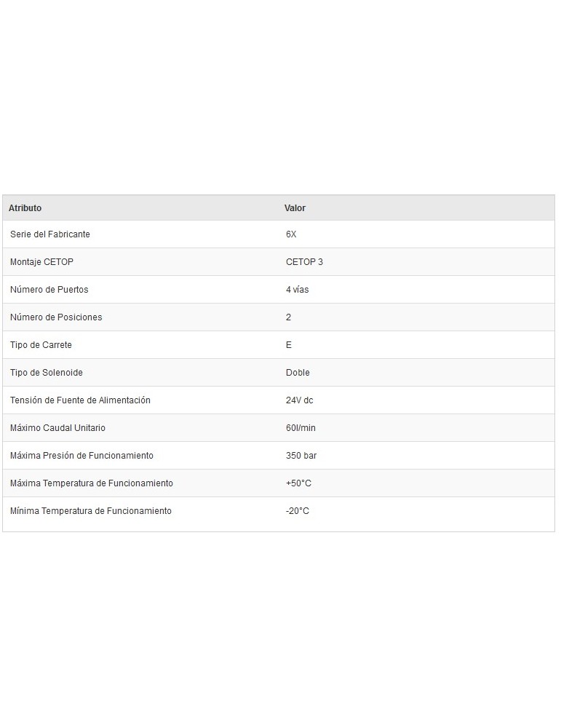This screenshot has width=561, height=728.
Task: Click Tensión de Fuente de Alimentación label
Action: pyautogui.click(x=80, y=400)
